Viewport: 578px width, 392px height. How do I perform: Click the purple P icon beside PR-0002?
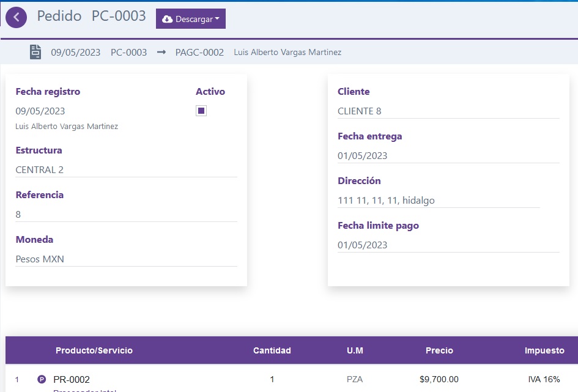coord(42,379)
